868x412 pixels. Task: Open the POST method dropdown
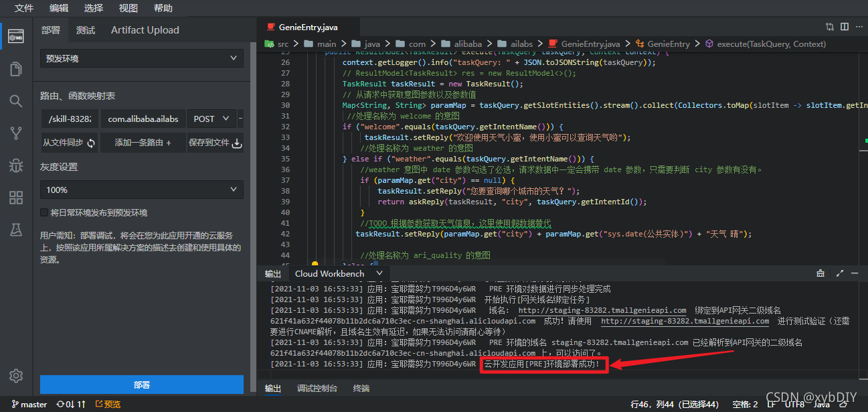coord(211,119)
